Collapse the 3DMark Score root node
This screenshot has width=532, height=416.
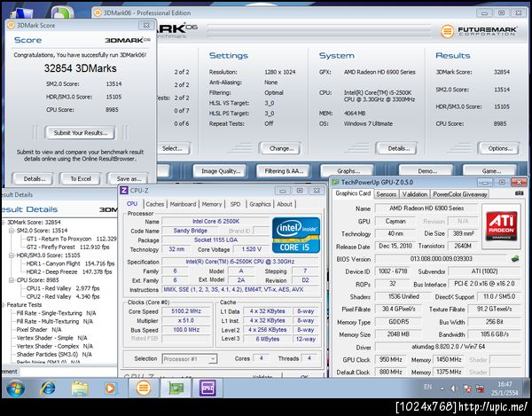(3, 223)
